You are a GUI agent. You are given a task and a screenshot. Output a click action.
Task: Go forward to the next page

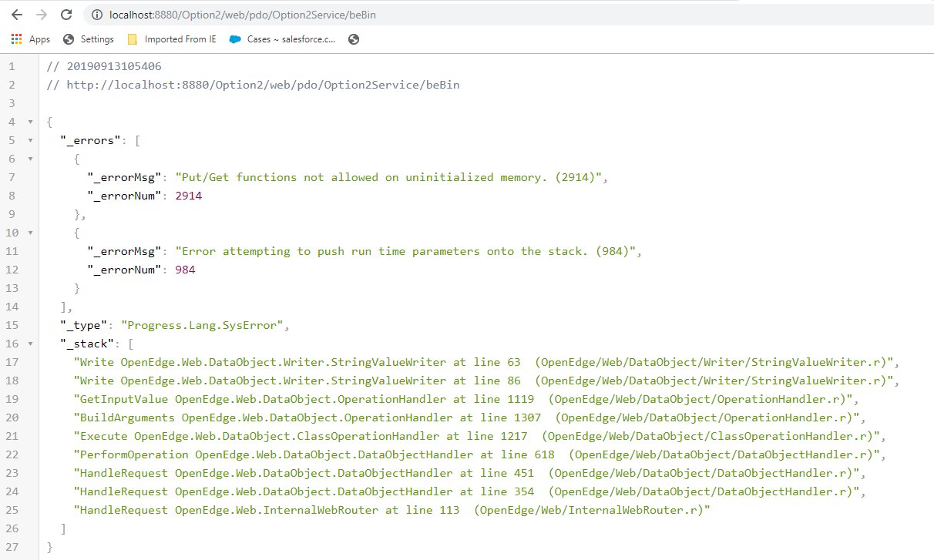[42, 15]
